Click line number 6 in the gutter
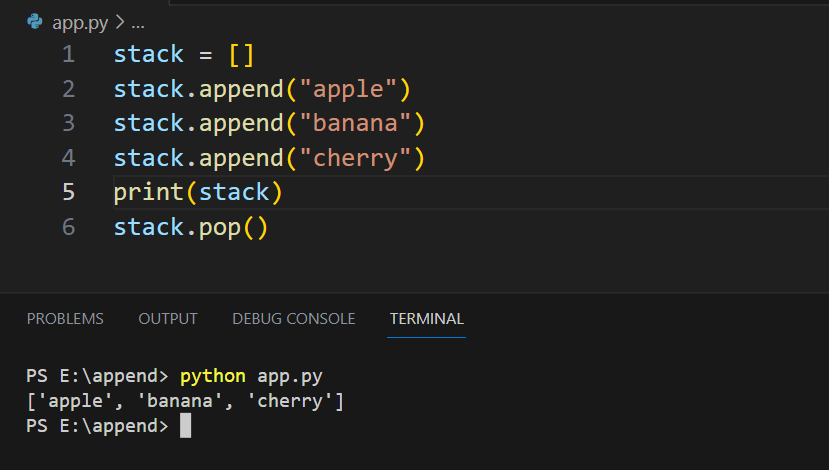 tap(69, 227)
